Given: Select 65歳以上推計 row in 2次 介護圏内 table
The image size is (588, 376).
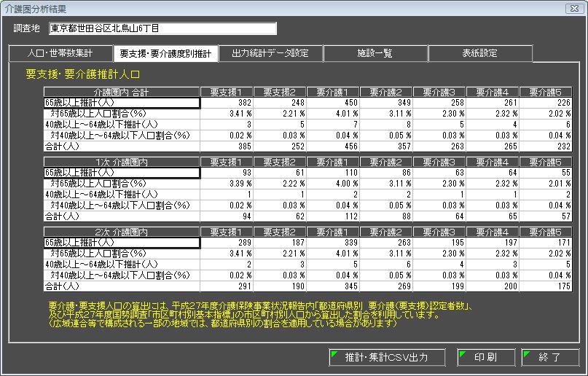Looking at the screenshot, I should (121, 242).
